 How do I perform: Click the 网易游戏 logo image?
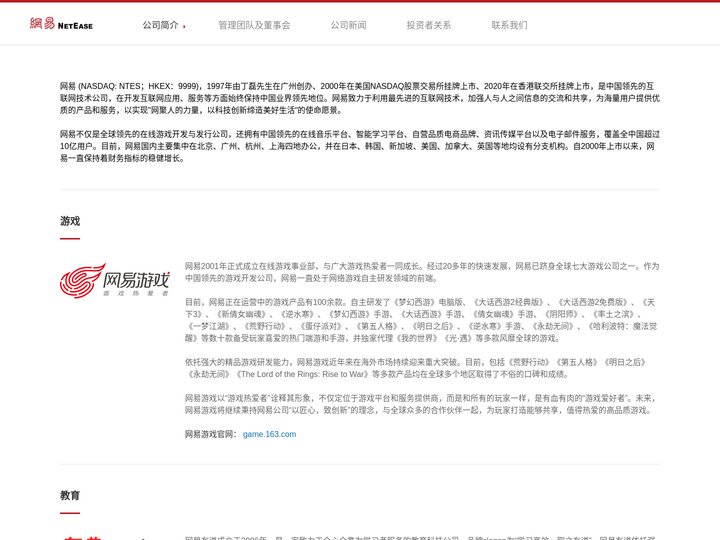[x=115, y=281]
